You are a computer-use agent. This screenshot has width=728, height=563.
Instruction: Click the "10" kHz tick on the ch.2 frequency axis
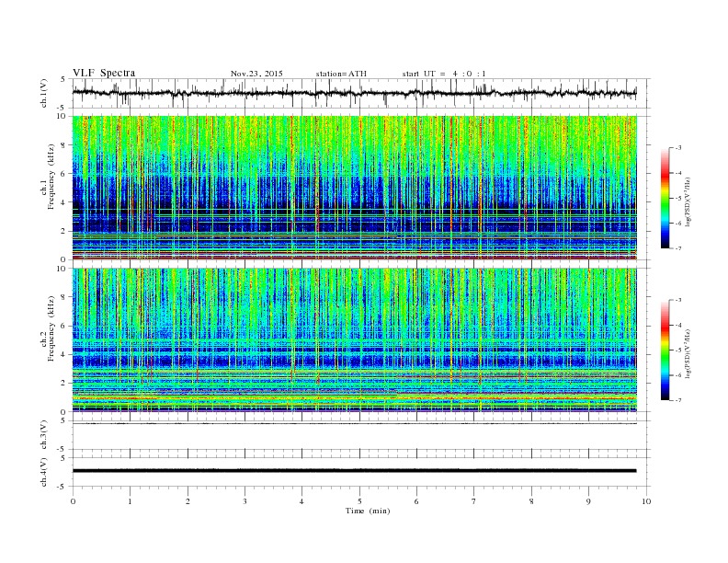click(63, 269)
